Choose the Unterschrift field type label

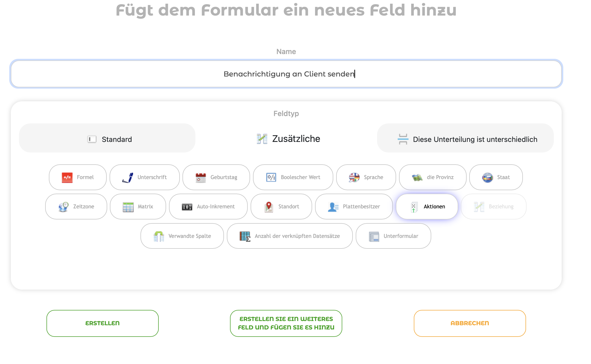[x=152, y=177]
